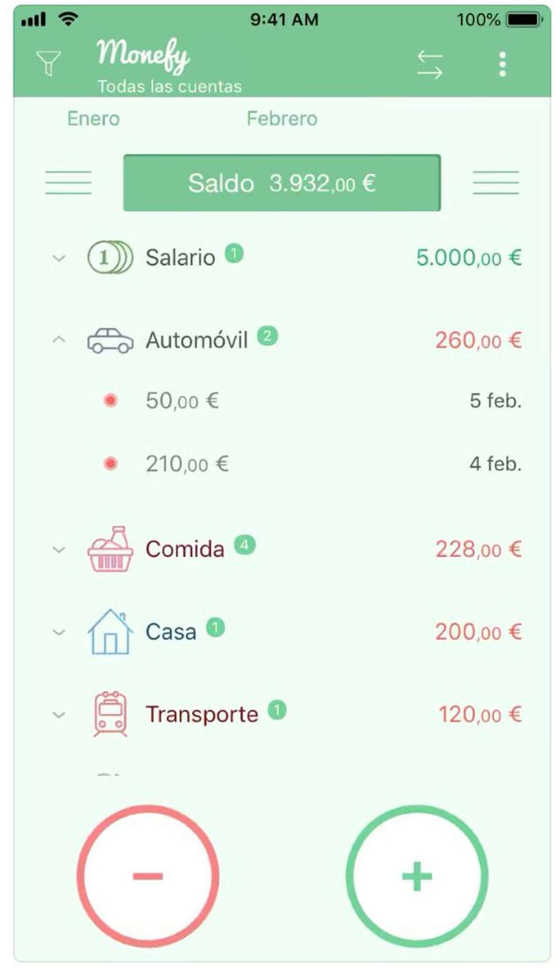
Task: Open right hamburger menu beside Saldo
Action: tap(495, 182)
